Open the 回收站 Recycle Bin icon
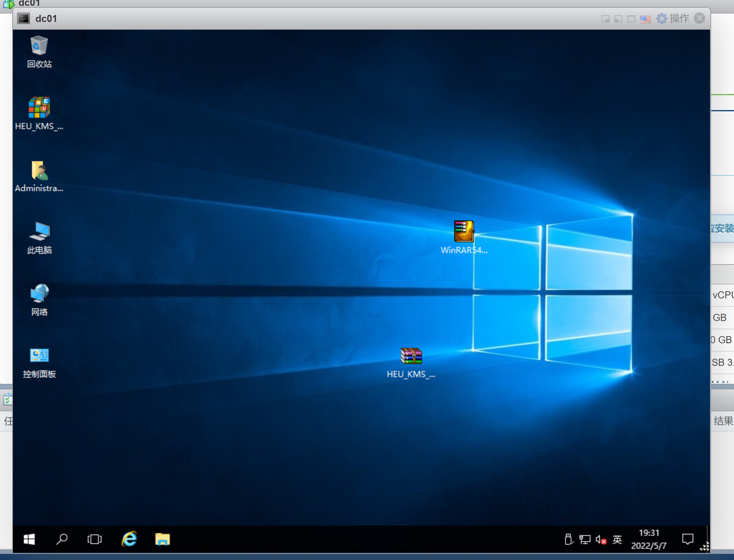This screenshot has height=560, width=734. [x=39, y=46]
